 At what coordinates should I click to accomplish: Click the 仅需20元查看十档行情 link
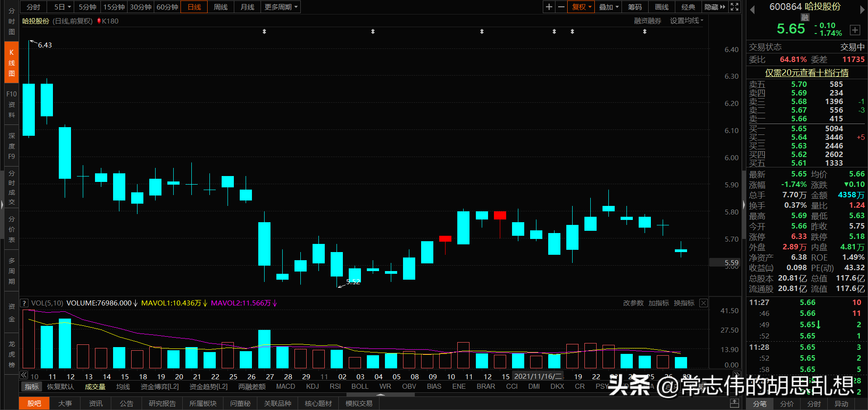pos(806,73)
